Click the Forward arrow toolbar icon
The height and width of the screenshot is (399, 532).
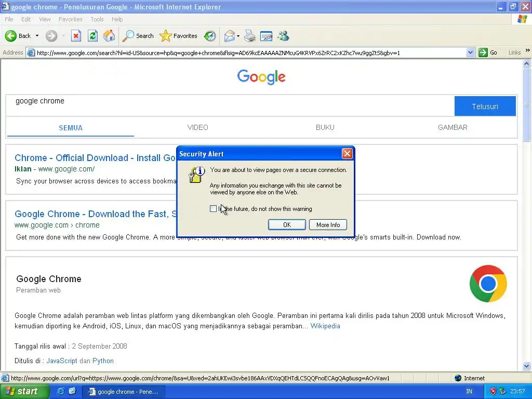pyautogui.click(x=51, y=36)
